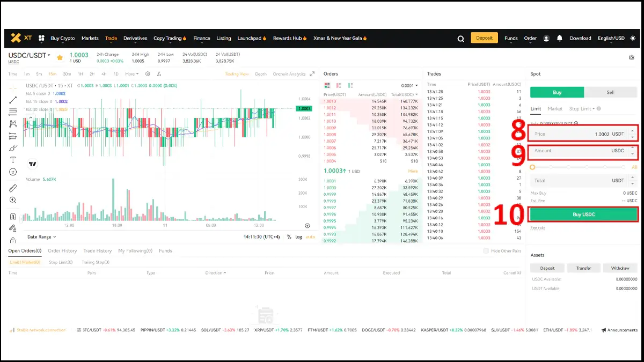Viewport: 644px width, 362px height.
Task: Click the XT logo in header
Action: click(x=21, y=38)
